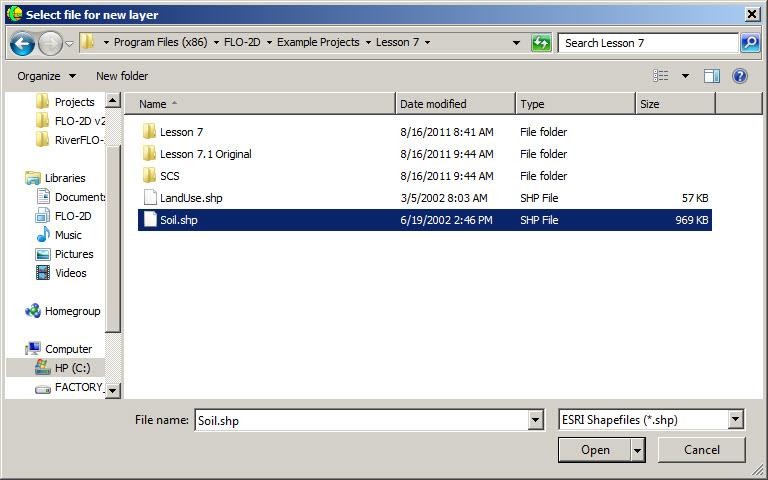Click the Back navigation arrow button

22,43
